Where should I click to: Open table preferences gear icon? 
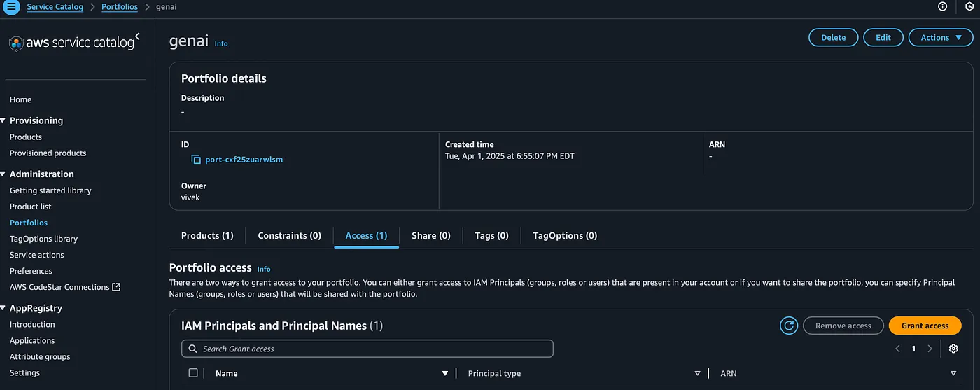click(x=953, y=349)
